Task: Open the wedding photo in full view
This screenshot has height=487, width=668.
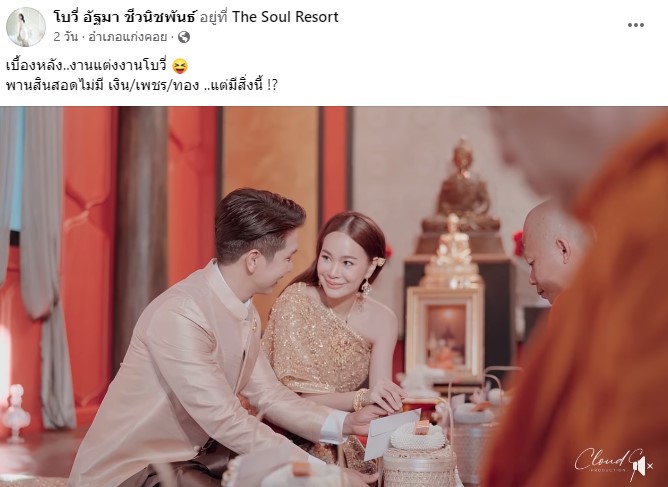Action: click(334, 297)
